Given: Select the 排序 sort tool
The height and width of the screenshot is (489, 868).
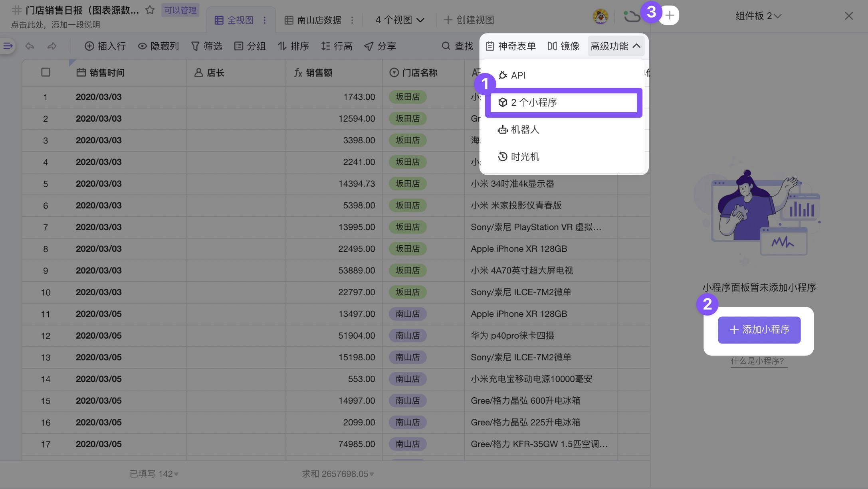Looking at the screenshot, I should coord(293,46).
